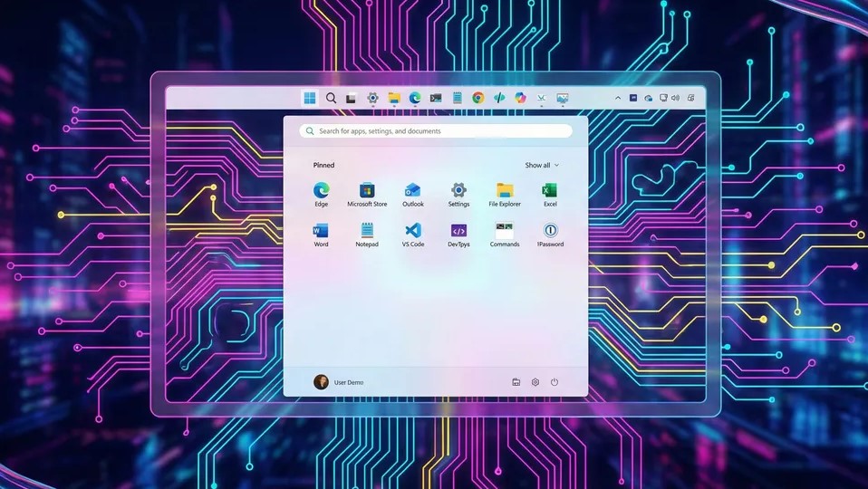
Task: Launch Google Chrome from the taskbar
Action: (477, 99)
